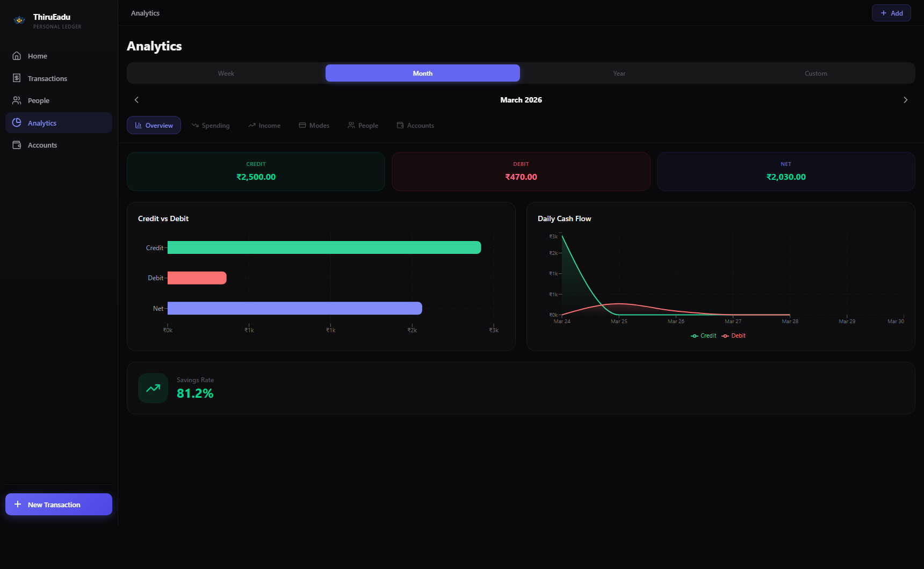Image resolution: width=924 pixels, height=569 pixels.
Task: Click the green Credit bar in Credit vs Debit chart
Action: click(x=322, y=247)
